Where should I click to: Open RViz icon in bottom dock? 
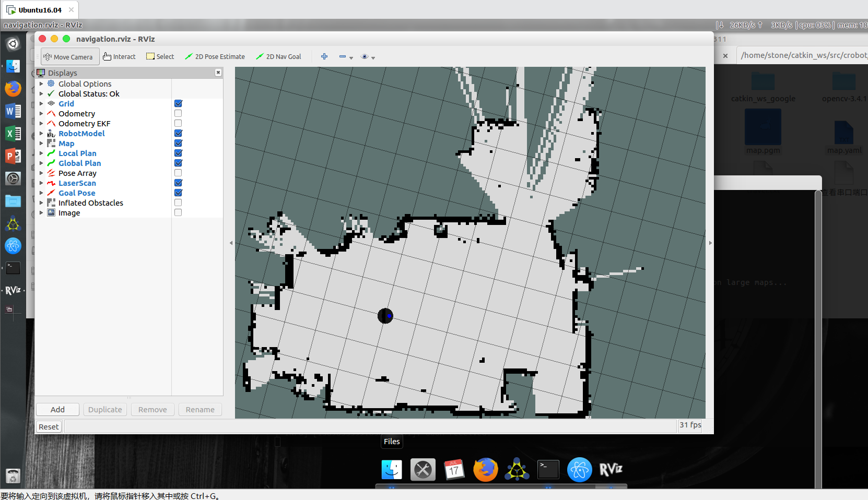coord(611,469)
